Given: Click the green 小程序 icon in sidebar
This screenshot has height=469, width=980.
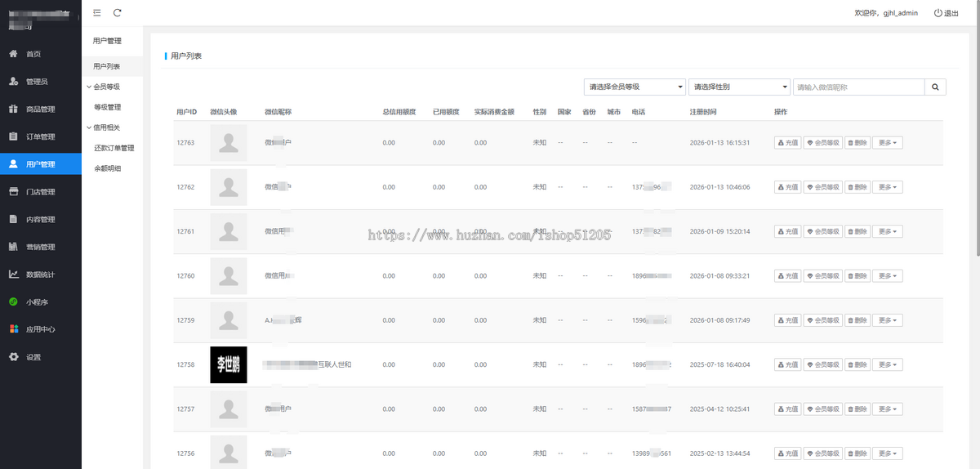Looking at the screenshot, I should (x=13, y=301).
